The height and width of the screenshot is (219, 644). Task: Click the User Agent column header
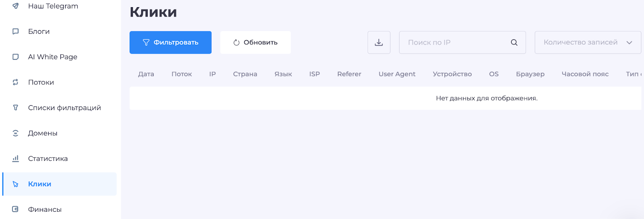(x=397, y=74)
